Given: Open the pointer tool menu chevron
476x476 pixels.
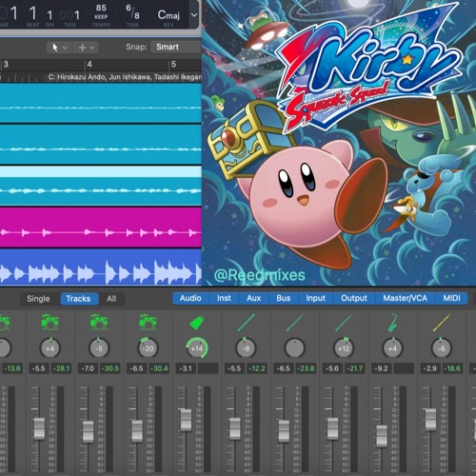Looking at the screenshot, I should [65, 48].
